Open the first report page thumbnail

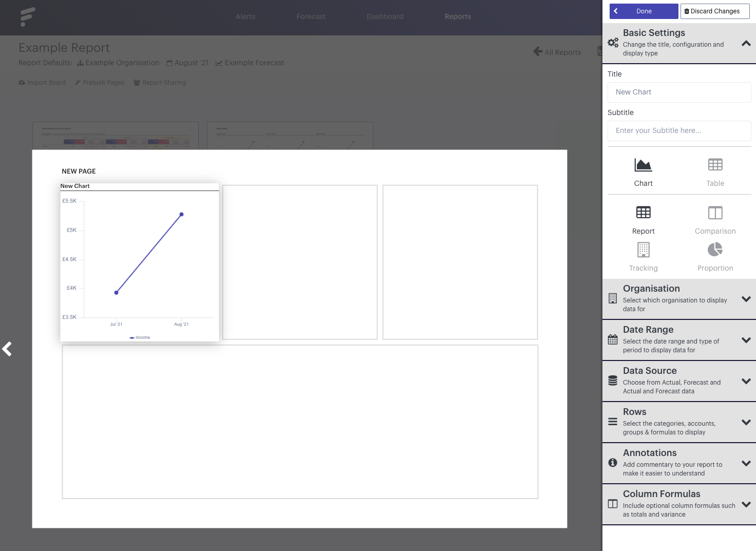click(116, 136)
